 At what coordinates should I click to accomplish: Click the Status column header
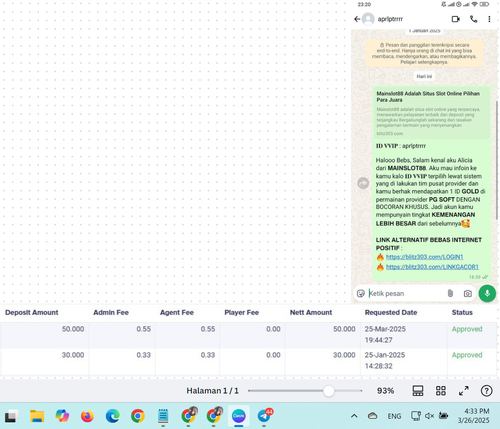462,312
